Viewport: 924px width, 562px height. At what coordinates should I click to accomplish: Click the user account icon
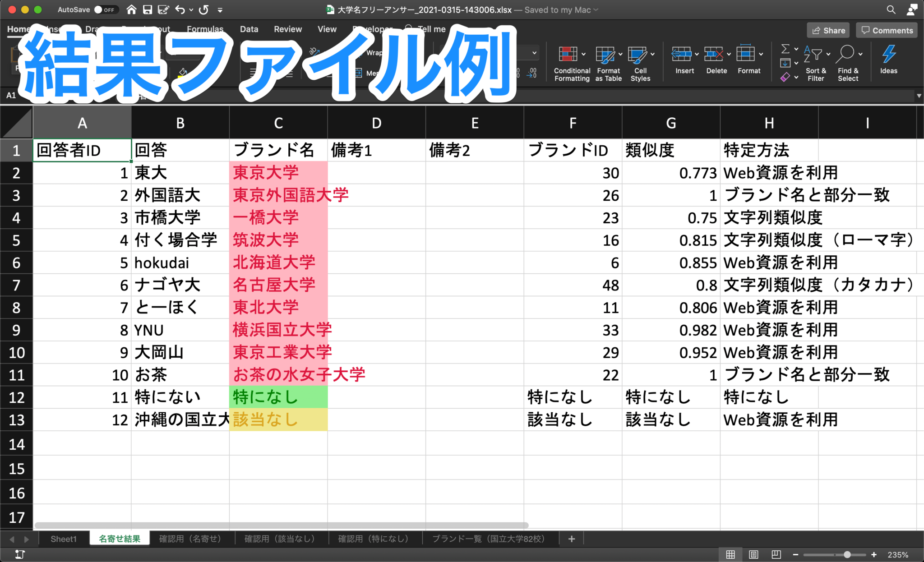[x=912, y=9]
